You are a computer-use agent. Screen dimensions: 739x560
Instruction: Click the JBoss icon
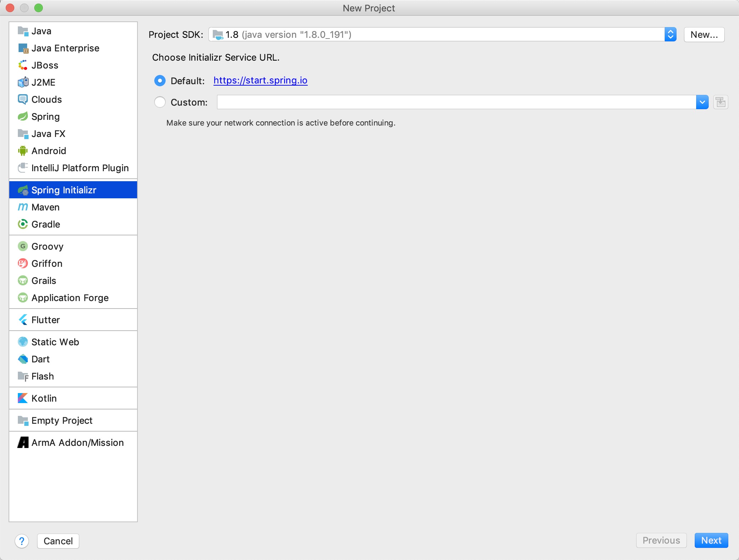(x=23, y=65)
